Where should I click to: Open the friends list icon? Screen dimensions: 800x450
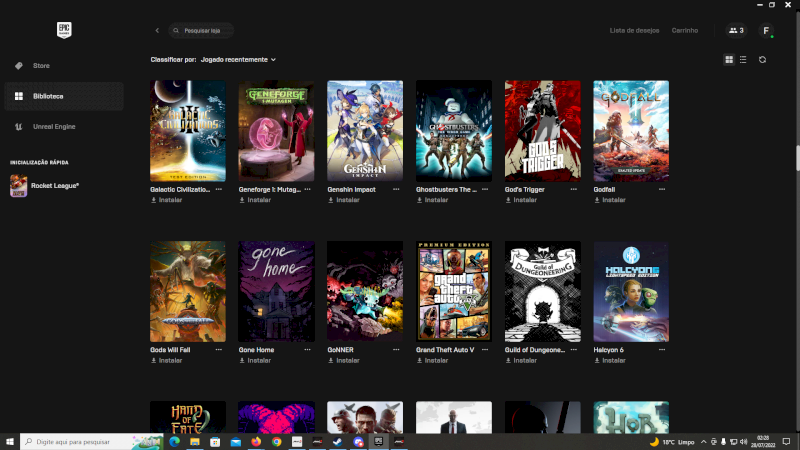pos(736,31)
